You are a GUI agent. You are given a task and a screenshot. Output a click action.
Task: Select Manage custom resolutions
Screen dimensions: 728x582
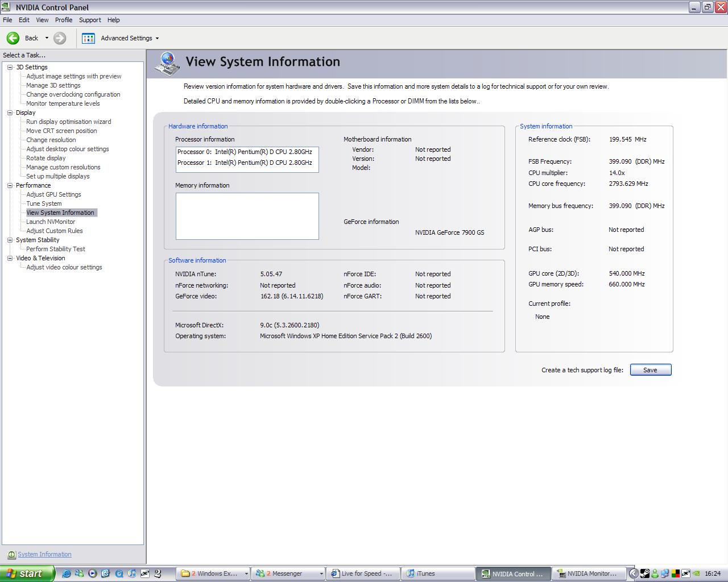click(63, 167)
